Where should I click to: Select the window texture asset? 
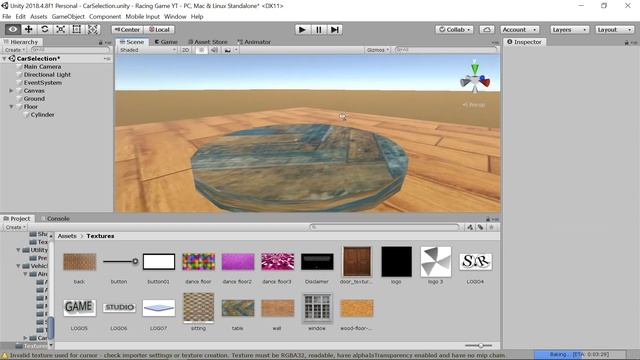tap(317, 308)
